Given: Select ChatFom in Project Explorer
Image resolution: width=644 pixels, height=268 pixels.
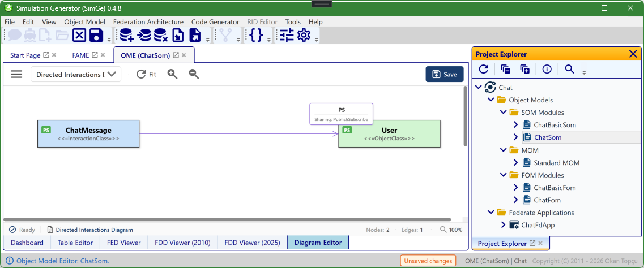Looking at the screenshot, I should pyautogui.click(x=547, y=200).
